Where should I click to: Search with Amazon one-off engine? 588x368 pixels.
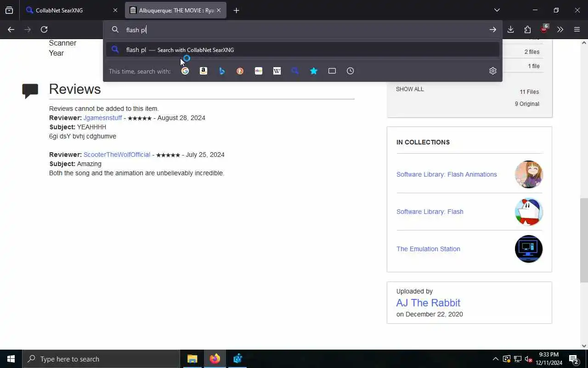[x=204, y=71]
